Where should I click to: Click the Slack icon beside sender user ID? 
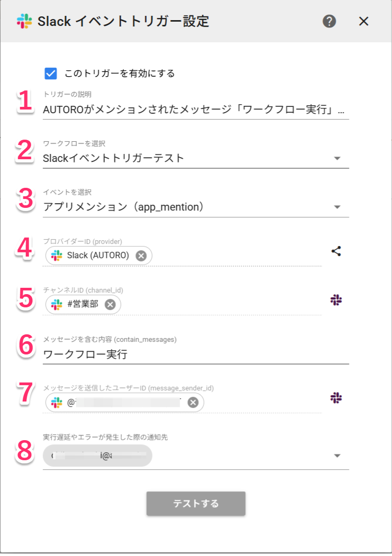(336, 398)
